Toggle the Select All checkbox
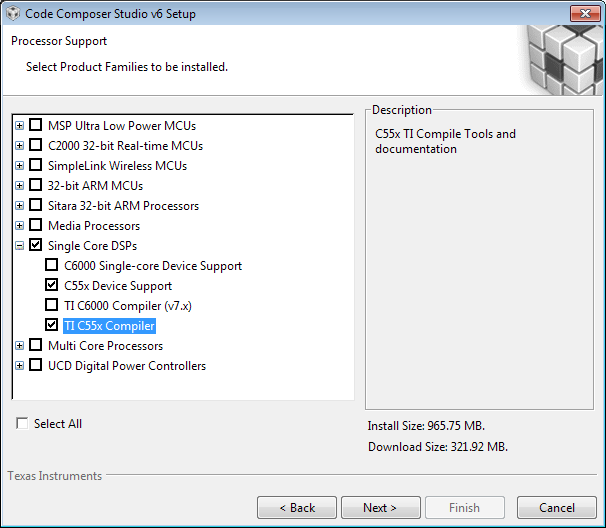 click(22, 423)
